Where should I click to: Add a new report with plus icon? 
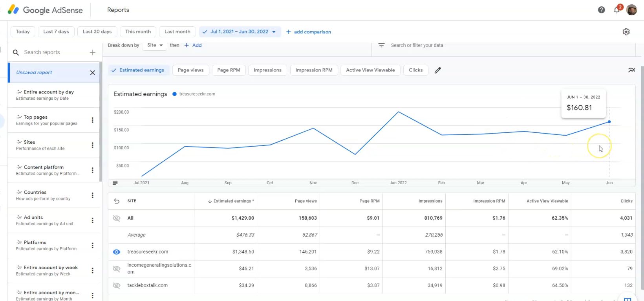coord(93,52)
